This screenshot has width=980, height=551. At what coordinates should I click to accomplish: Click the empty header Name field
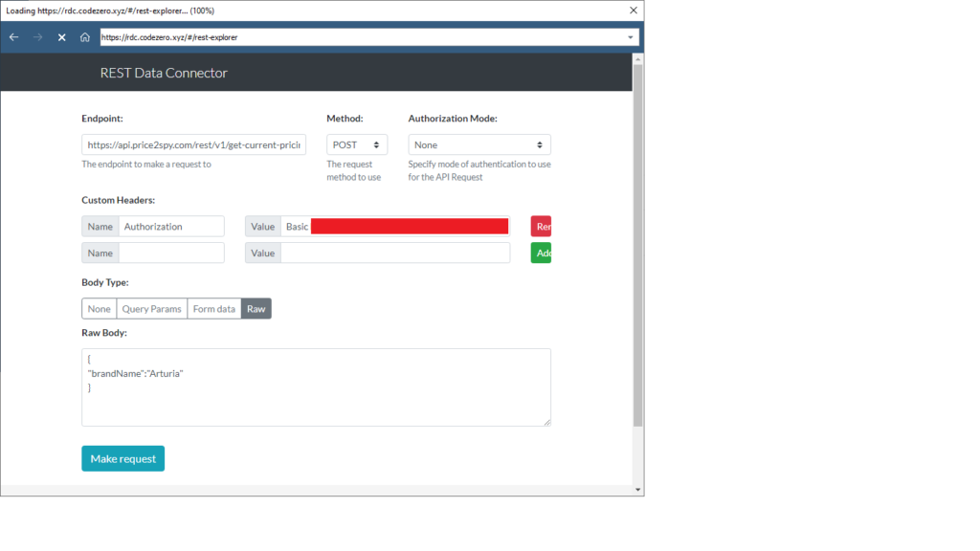(x=171, y=253)
